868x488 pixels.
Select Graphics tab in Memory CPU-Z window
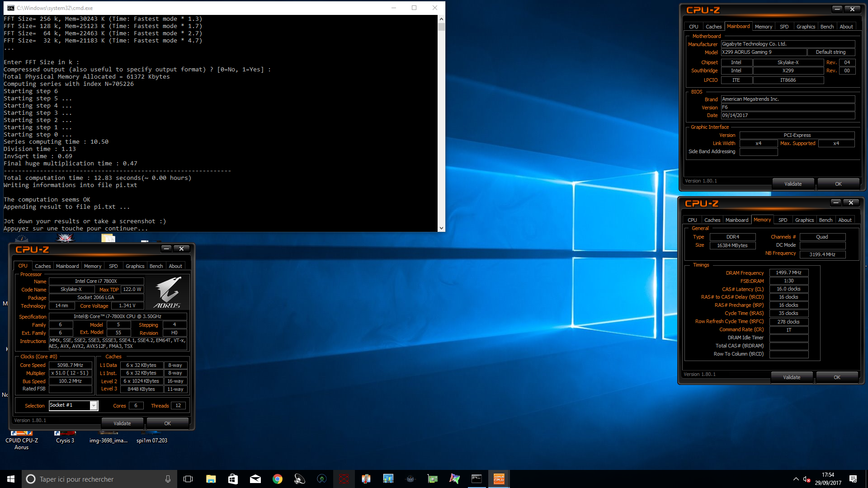point(805,220)
